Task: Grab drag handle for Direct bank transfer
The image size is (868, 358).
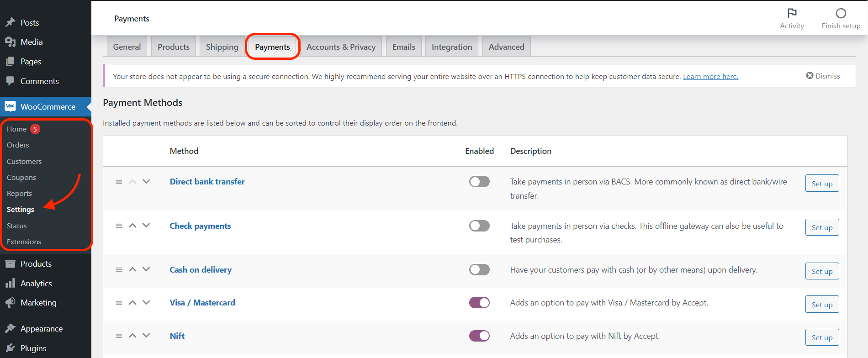Action: pyautogui.click(x=119, y=182)
